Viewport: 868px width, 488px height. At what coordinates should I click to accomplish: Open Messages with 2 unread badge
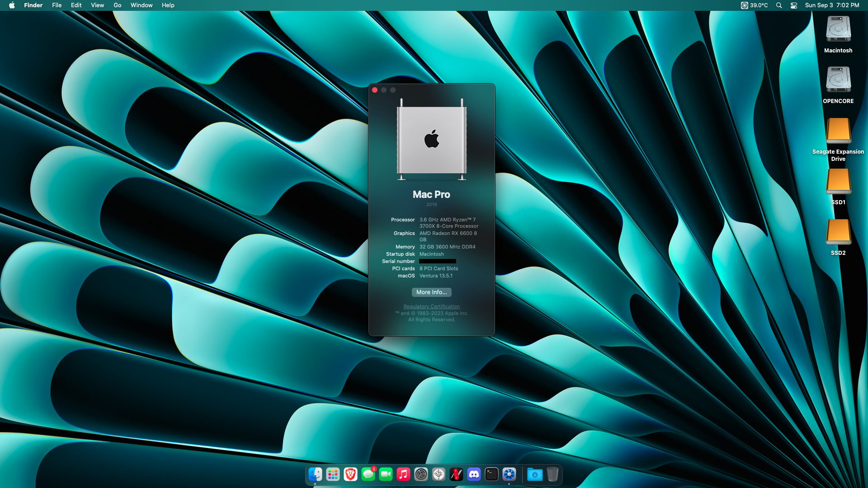[368, 474]
